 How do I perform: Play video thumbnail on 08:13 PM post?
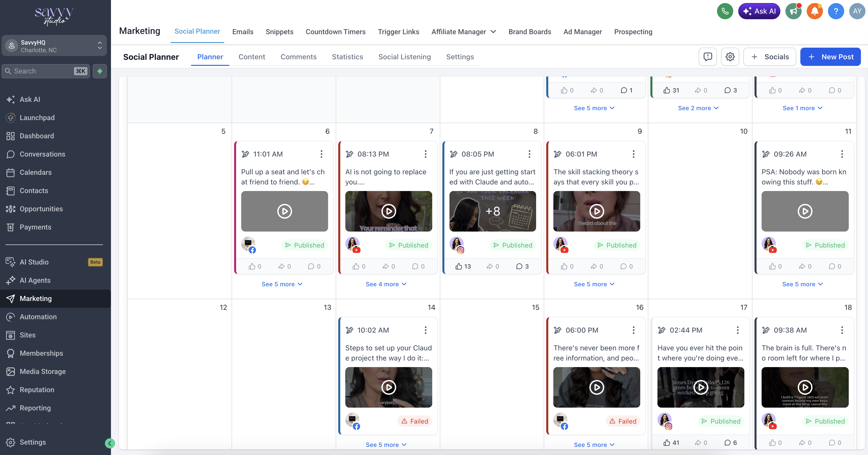pyautogui.click(x=388, y=211)
